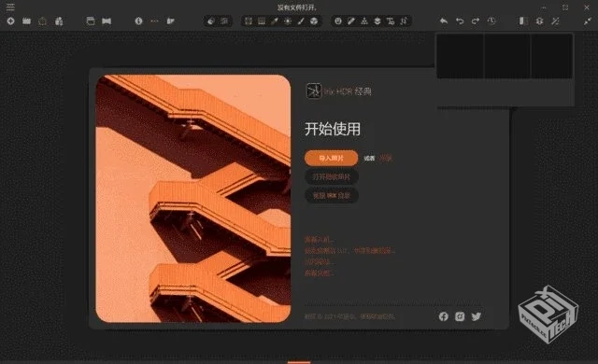
Task: Click the sliders icon beside the palette icon
Action: [x=224, y=21]
